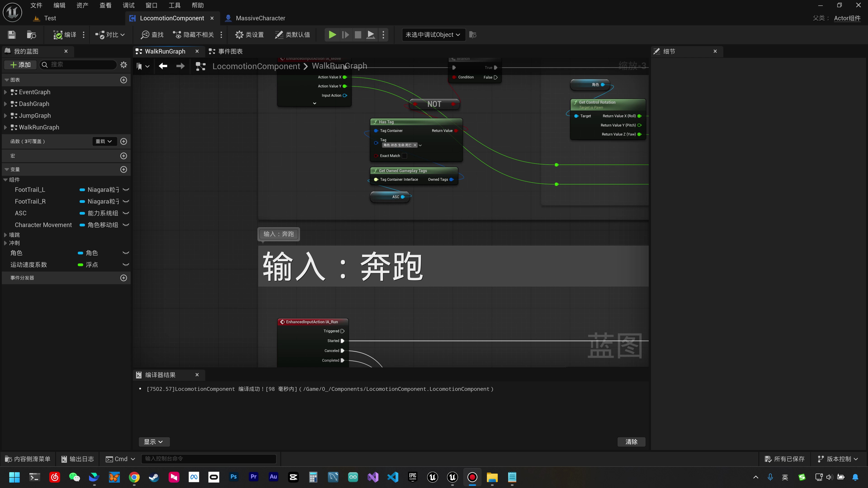Toggle 角色 variable visibility eye
Viewport: 868px width, 488px height.
coord(126,253)
